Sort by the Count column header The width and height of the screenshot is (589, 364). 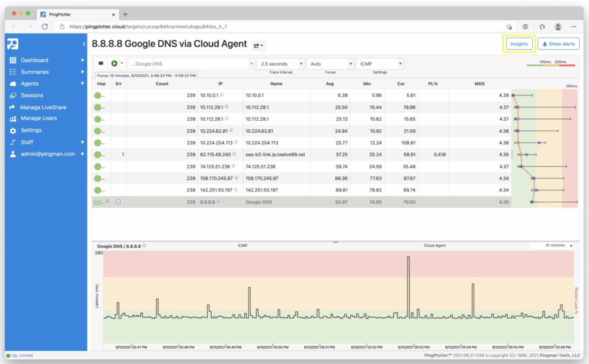(x=162, y=84)
